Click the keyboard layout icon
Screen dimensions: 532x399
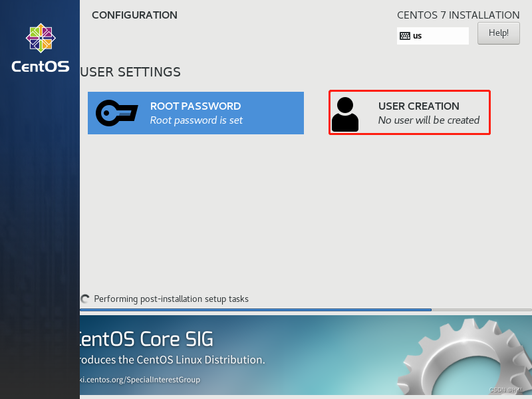(405, 36)
